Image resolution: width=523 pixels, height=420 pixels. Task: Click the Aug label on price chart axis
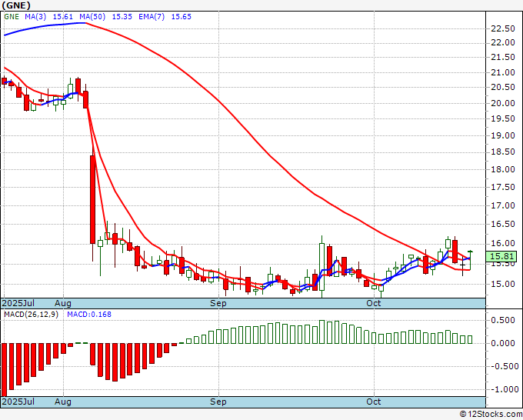[x=63, y=303]
